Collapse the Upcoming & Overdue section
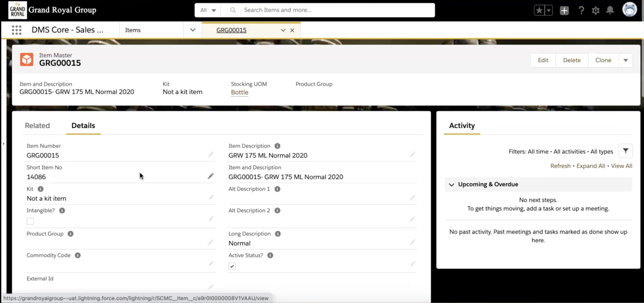Screen dimensions: 644x303 (x=451, y=185)
